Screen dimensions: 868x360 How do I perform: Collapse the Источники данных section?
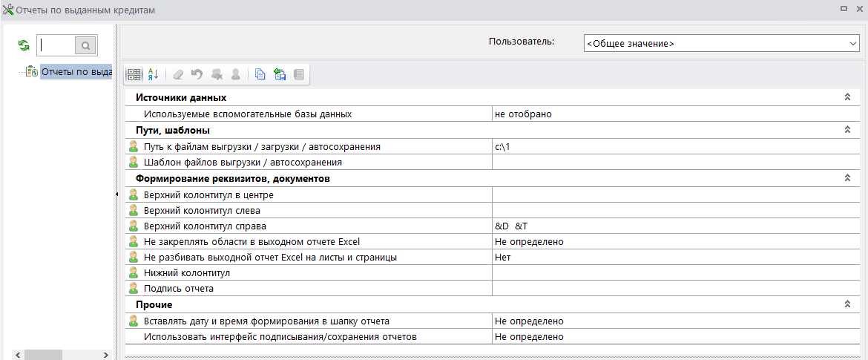[x=847, y=97]
